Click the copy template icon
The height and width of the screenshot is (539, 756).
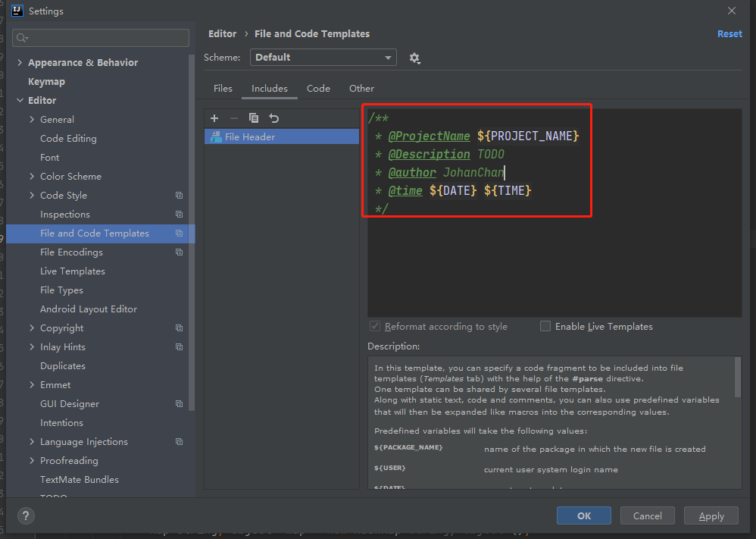(254, 118)
